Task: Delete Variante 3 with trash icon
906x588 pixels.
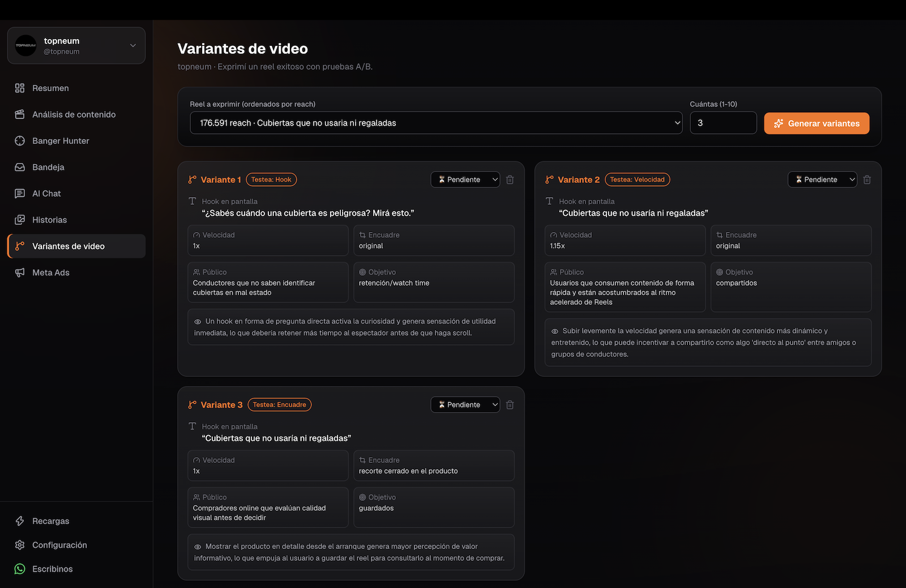Action: (510, 405)
